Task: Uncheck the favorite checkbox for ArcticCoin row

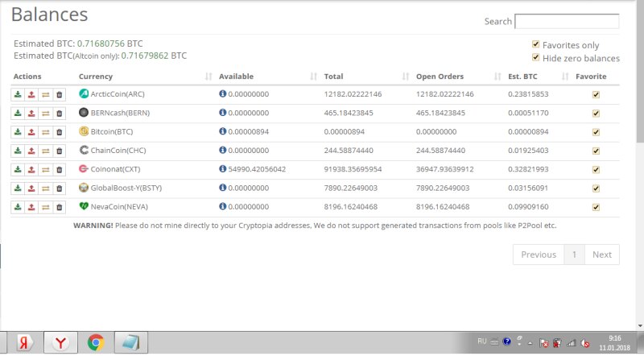Action: point(596,94)
